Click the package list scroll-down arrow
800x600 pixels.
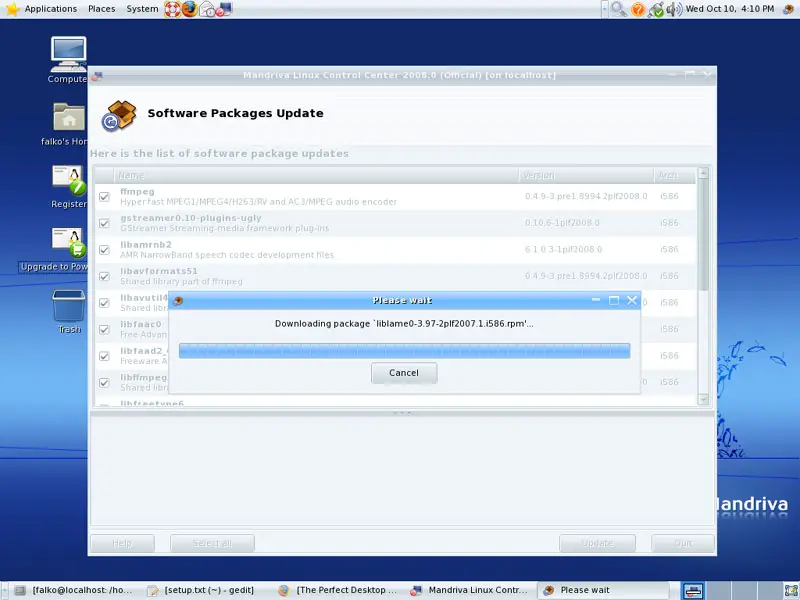(703, 399)
